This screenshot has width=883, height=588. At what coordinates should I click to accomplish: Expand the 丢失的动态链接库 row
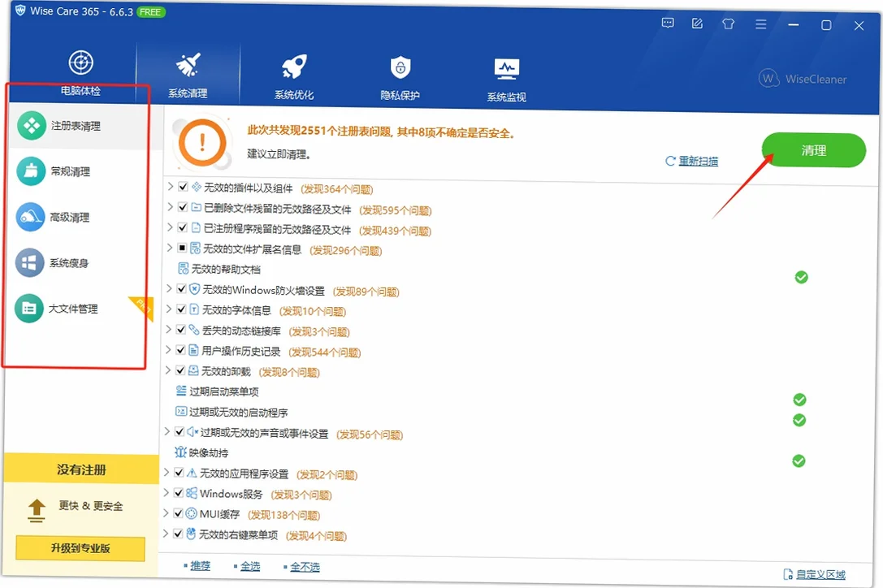point(168,329)
